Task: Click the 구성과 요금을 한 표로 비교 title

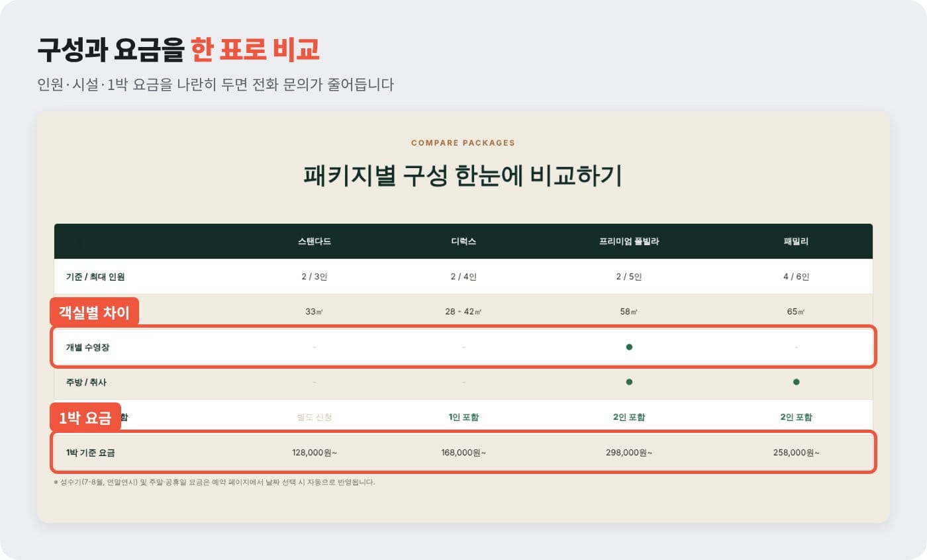Action: click(179, 49)
